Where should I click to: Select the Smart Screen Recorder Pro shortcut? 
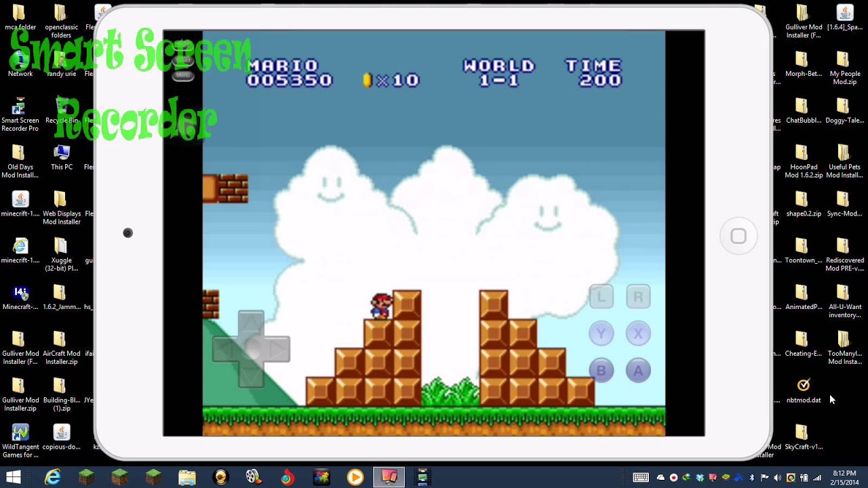click(x=20, y=115)
